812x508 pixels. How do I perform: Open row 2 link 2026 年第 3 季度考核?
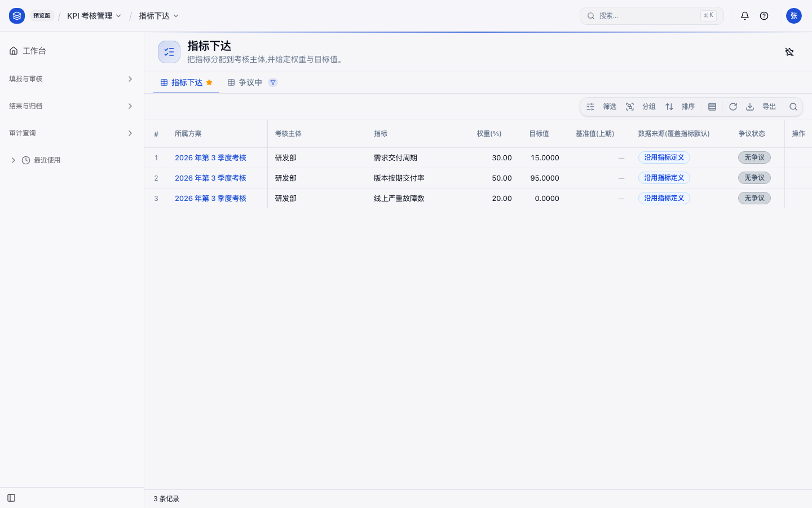click(x=210, y=178)
